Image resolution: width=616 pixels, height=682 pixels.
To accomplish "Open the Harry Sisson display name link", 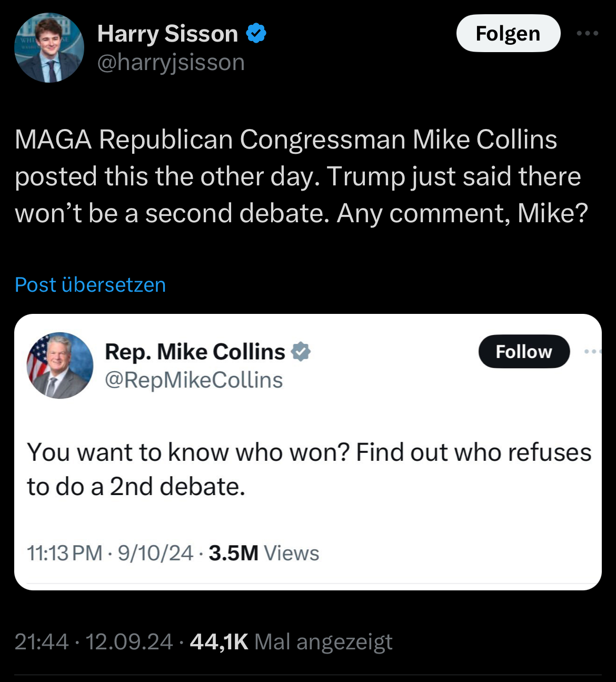I will [x=167, y=34].
